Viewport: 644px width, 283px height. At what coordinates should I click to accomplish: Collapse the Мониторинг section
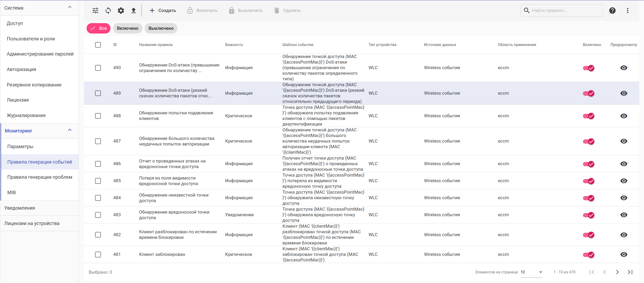click(x=70, y=130)
